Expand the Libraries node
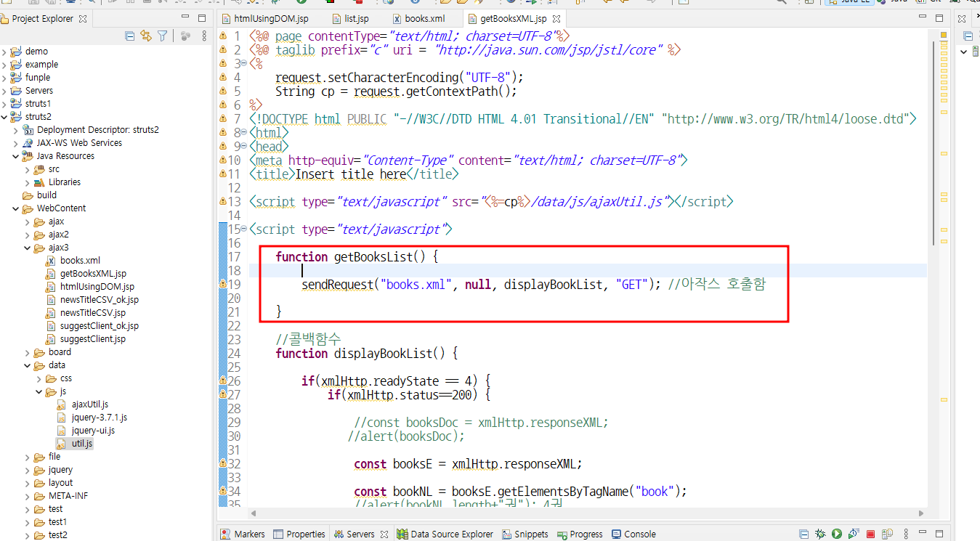 [28, 182]
